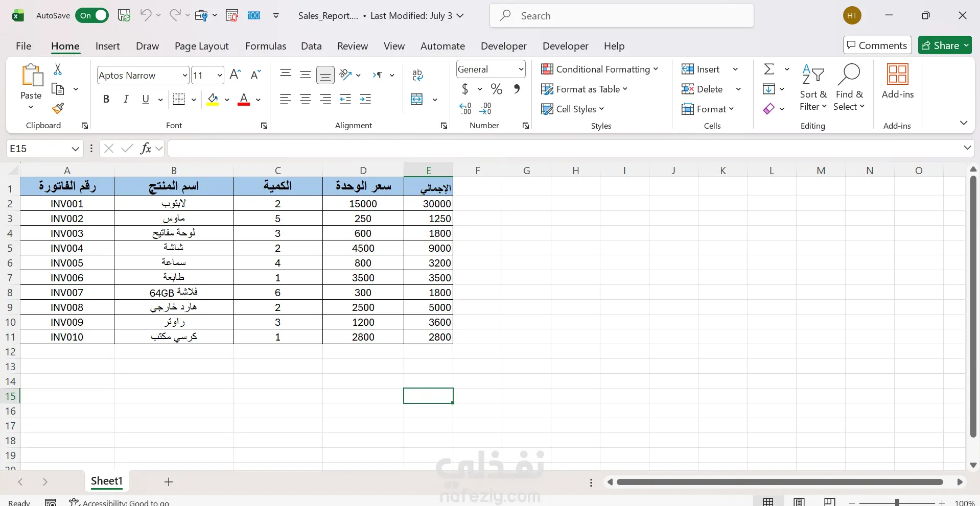Open the Conditional Formatting dropdown
The image size is (980, 506).
point(599,69)
